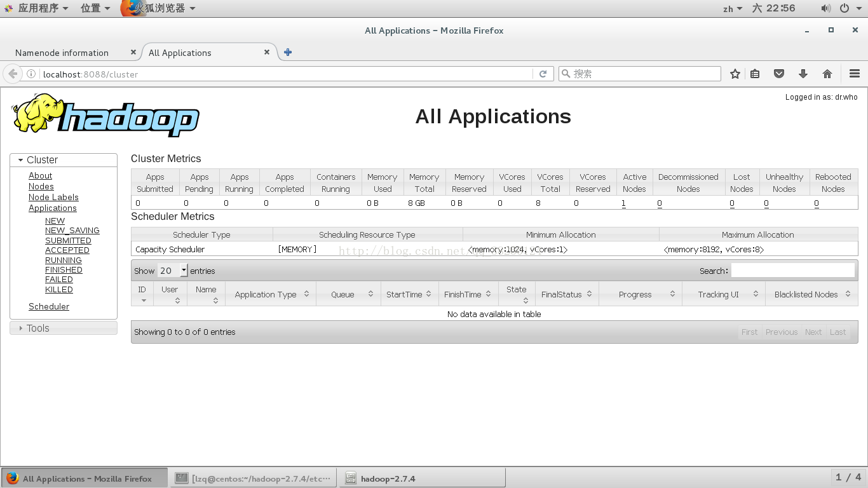Click the Rebooted Nodes count link
The height and width of the screenshot is (488, 868).
(817, 203)
